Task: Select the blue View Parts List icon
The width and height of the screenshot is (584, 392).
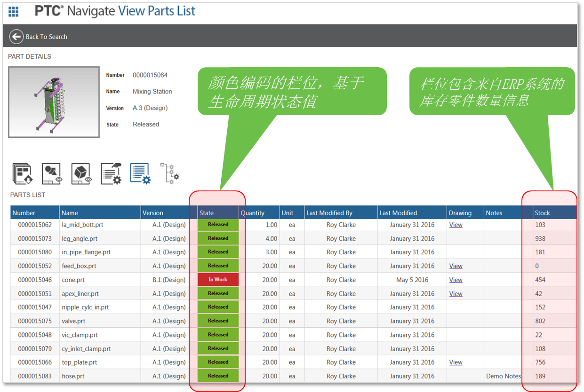Action: click(140, 173)
